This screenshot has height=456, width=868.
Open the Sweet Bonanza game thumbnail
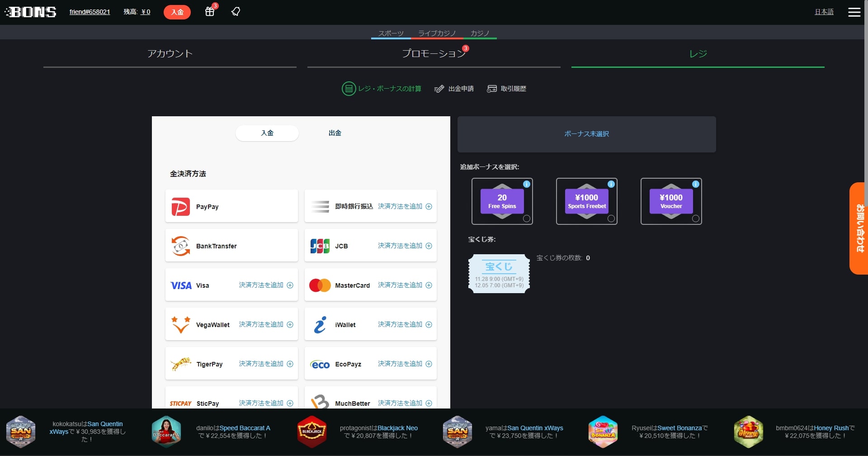pyautogui.click(x=603, y=432)
